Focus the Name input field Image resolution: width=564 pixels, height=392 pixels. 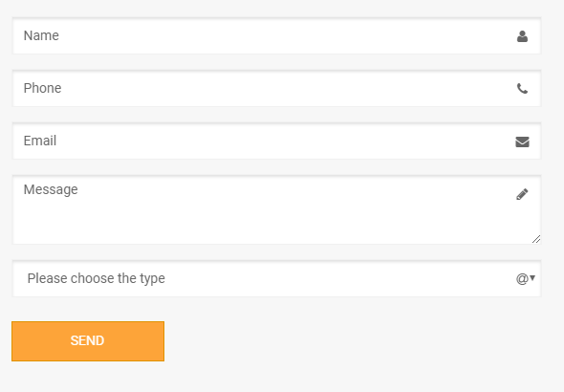(x=276, y=36)
